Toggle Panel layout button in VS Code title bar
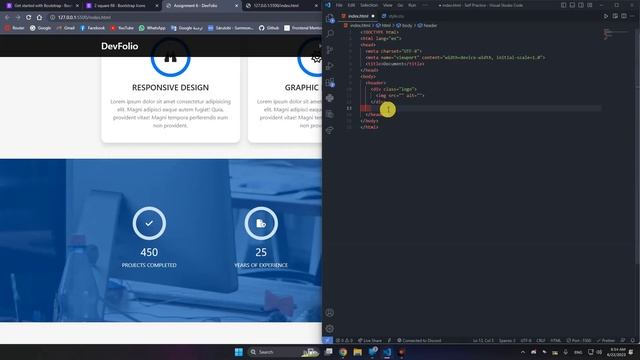640x360 pixels. [572, 5]
